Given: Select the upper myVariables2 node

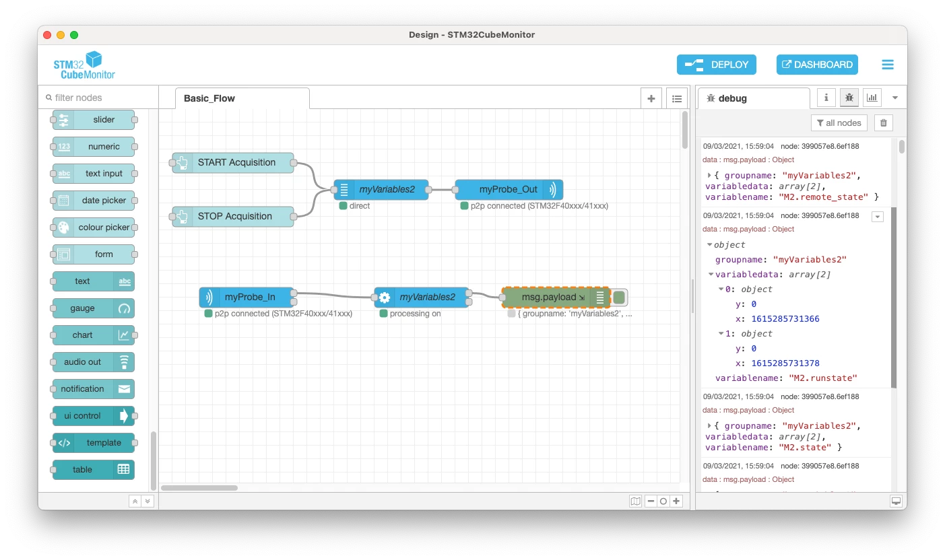Looking at the screenshot, I should pyautogui.click(x=381, y=190).
